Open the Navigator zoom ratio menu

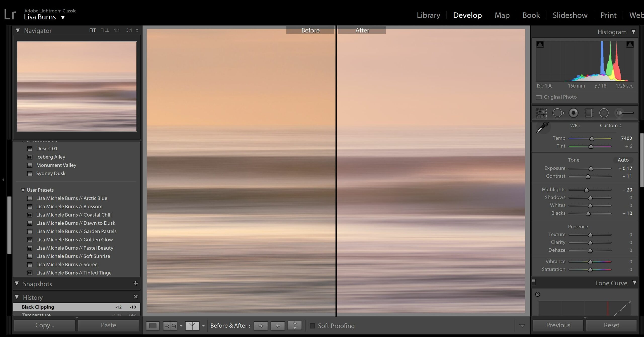click(x=137, y=30)
